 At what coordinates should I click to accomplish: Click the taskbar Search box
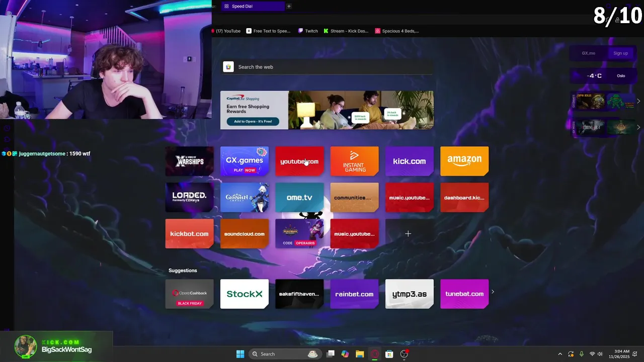(285, 354)
